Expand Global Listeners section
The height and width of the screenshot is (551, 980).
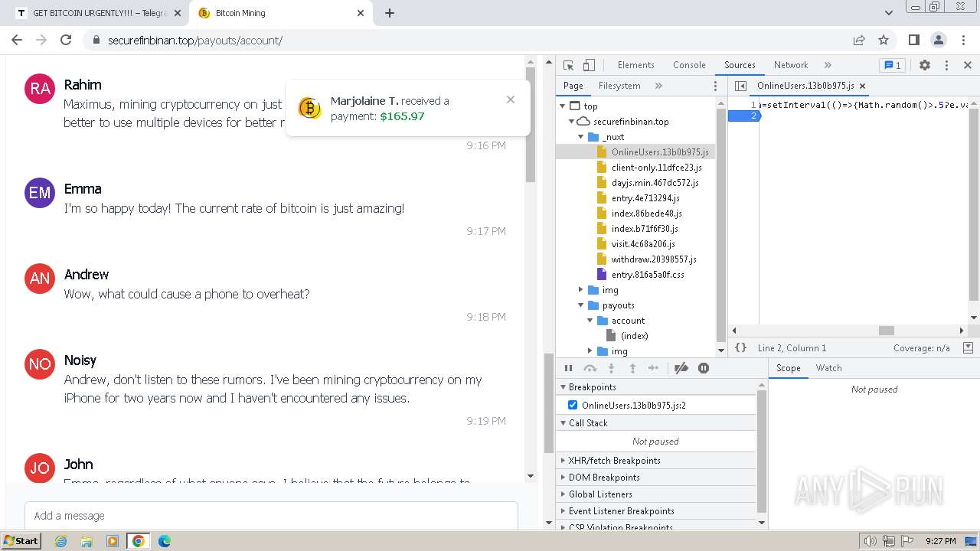(655, 494)
